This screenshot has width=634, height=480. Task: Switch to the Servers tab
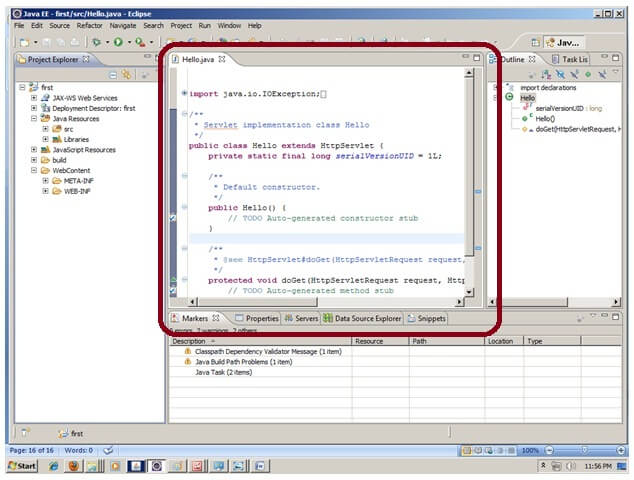coord(301,318)
